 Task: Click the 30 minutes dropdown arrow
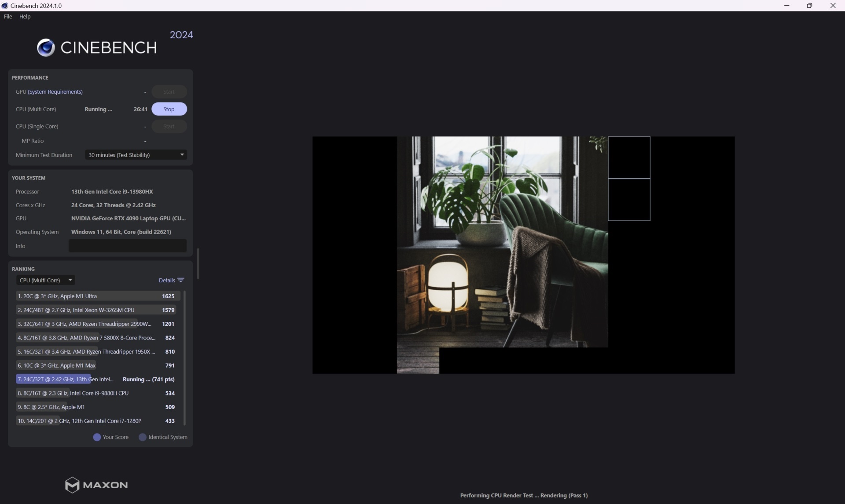click(x=182, y=155)
